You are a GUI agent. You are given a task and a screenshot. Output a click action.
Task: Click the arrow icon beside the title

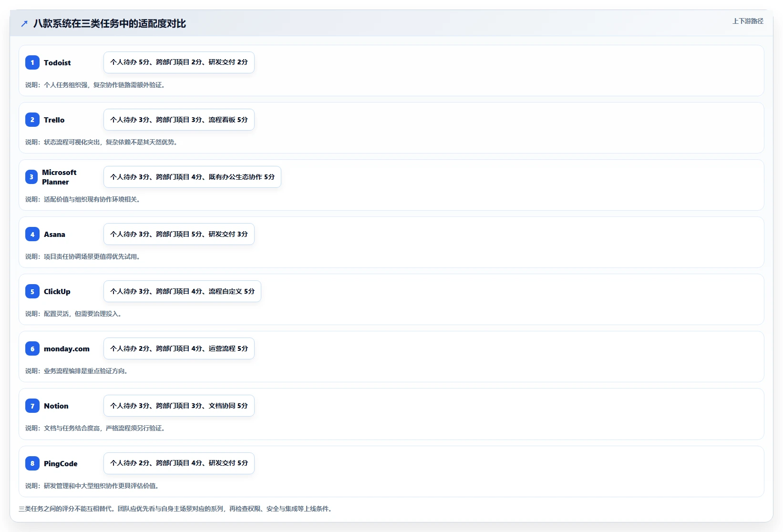[24, 23]
